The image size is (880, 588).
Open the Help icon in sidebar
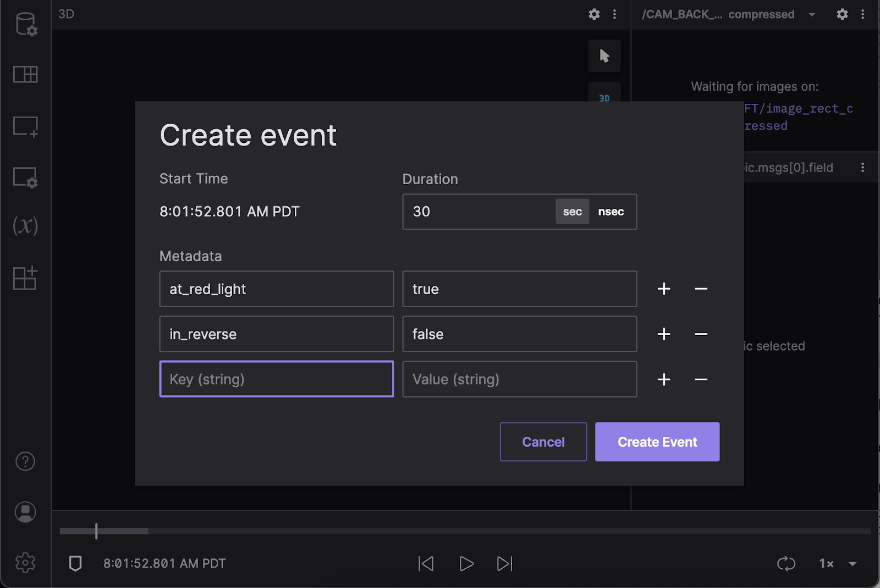pos(25,462)
